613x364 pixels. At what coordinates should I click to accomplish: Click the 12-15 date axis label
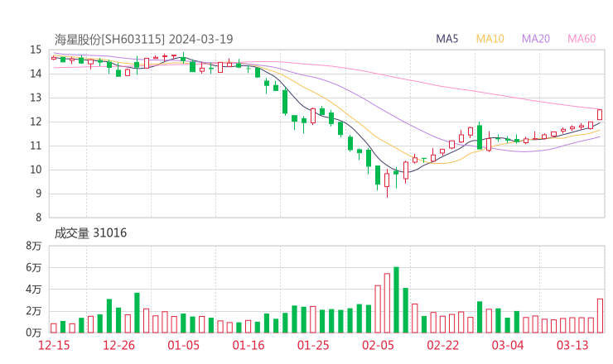pyautogui.click(x=54, y=345)
